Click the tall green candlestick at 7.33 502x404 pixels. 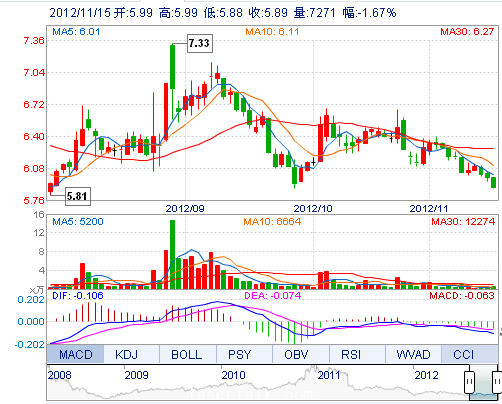coord(172,67)
